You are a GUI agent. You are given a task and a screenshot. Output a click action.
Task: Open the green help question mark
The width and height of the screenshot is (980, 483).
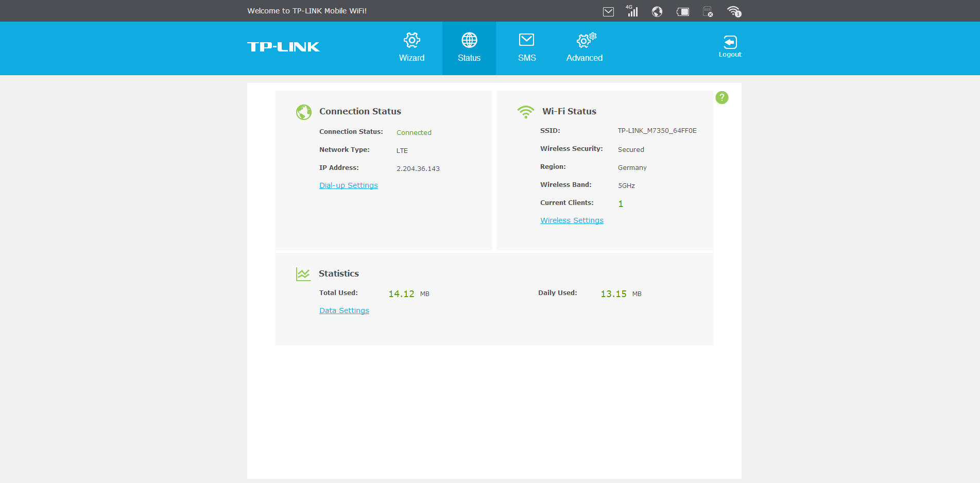722,97
